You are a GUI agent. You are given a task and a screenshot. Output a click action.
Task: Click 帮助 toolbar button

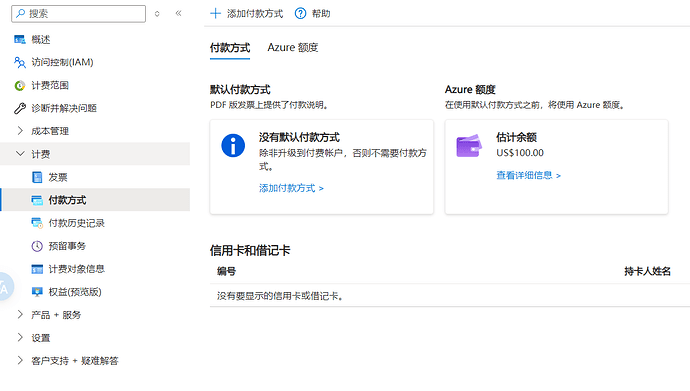pos(312,14)
